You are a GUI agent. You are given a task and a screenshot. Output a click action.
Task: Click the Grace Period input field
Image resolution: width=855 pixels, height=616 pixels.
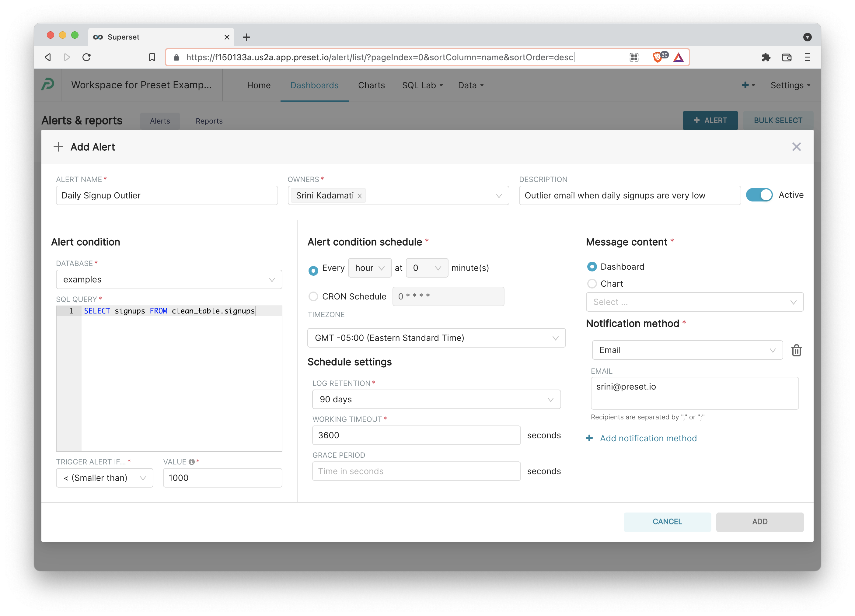pyautogui.click(x=416, y=471)
